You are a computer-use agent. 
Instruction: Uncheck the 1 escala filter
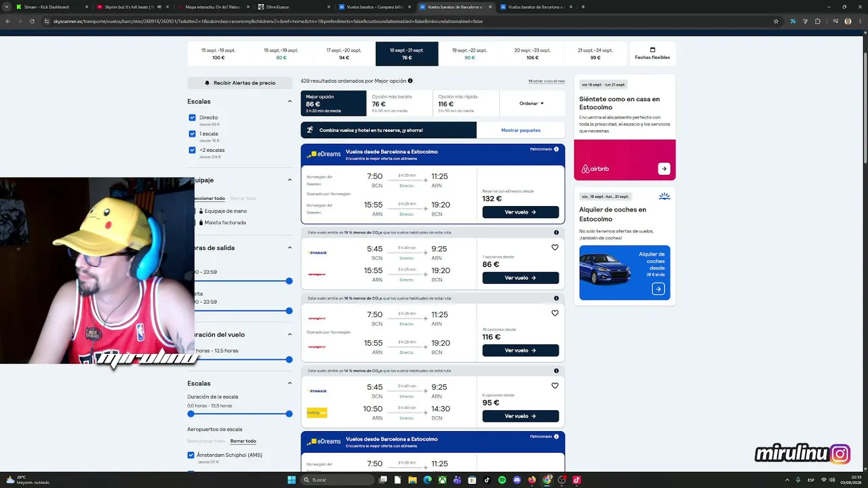[x=192, y=134]
